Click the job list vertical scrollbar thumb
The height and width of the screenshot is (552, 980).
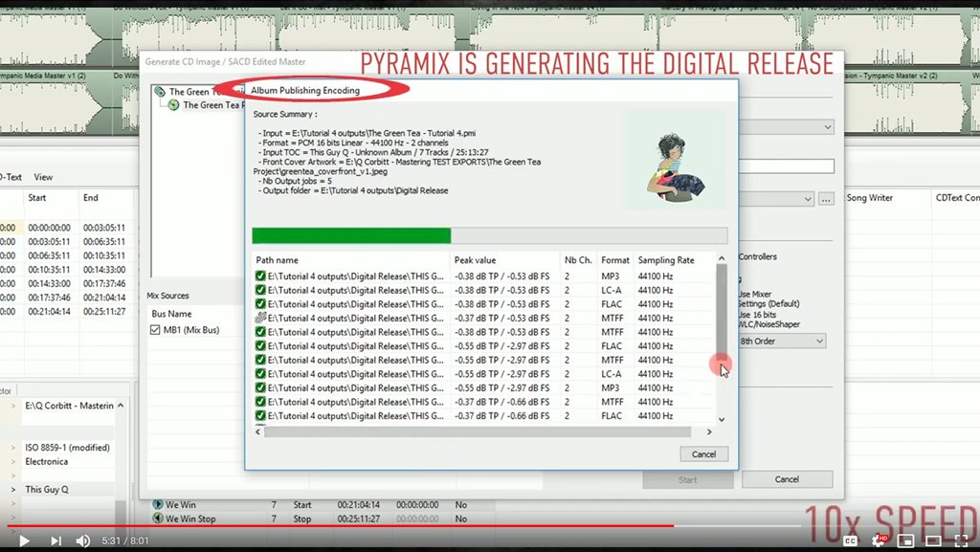[x=722, y=310]
